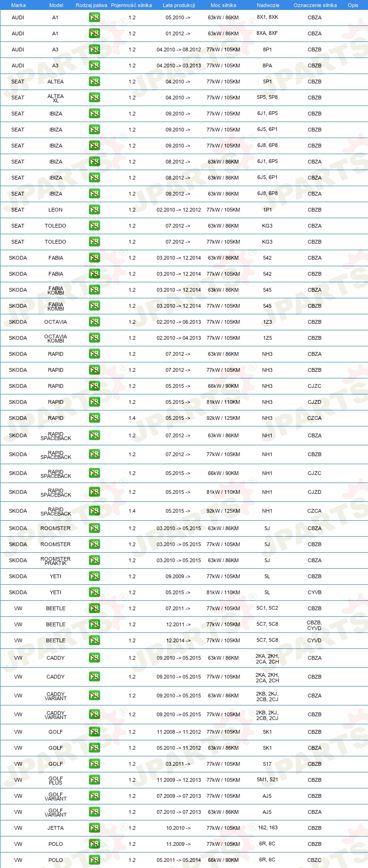Click fuel icon in AUDI A1 8XA, 8XF row
The height and width of the screenshot is (868, 368).
click(94, 33)
